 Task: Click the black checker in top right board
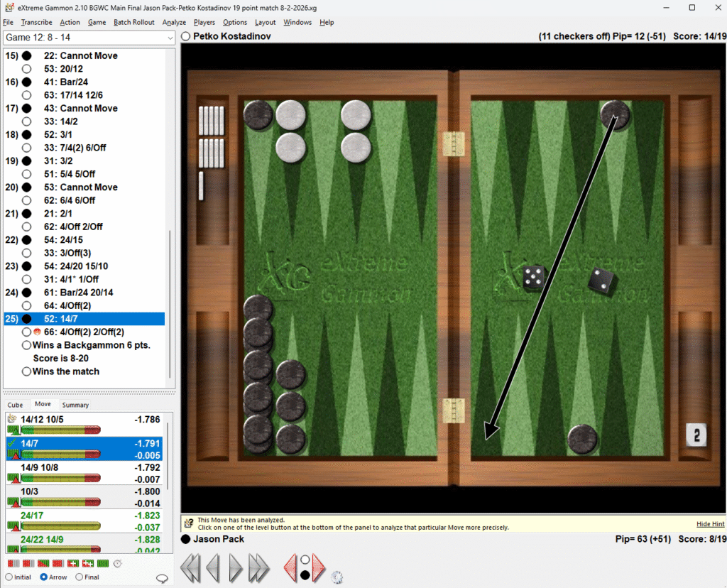(615, 114)
